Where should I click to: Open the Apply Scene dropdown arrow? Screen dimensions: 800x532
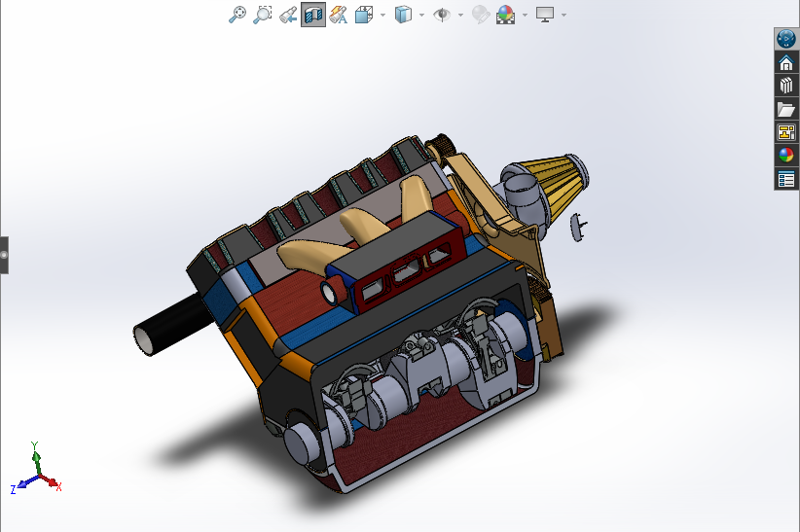[x=525, y=15]
